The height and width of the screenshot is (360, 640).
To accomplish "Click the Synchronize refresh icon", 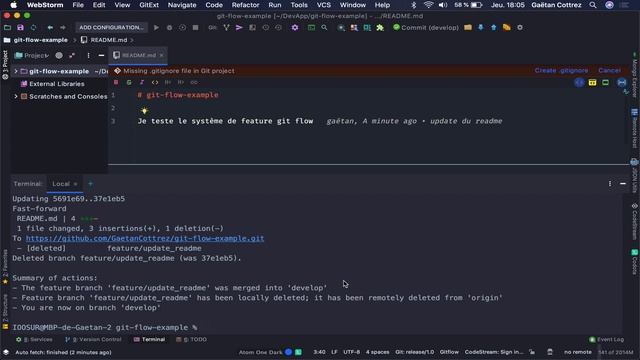I will click(x=33, y=28).
